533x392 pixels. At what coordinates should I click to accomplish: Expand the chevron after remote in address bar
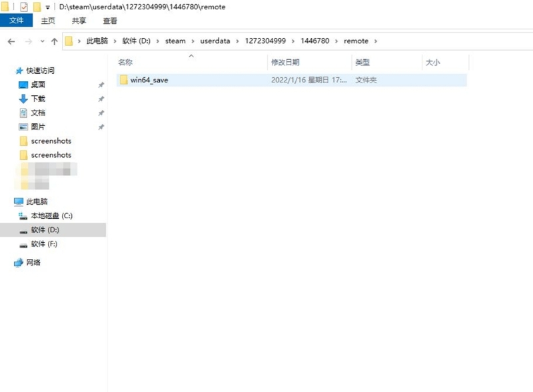pyautogui.click(x=376, y=41)
